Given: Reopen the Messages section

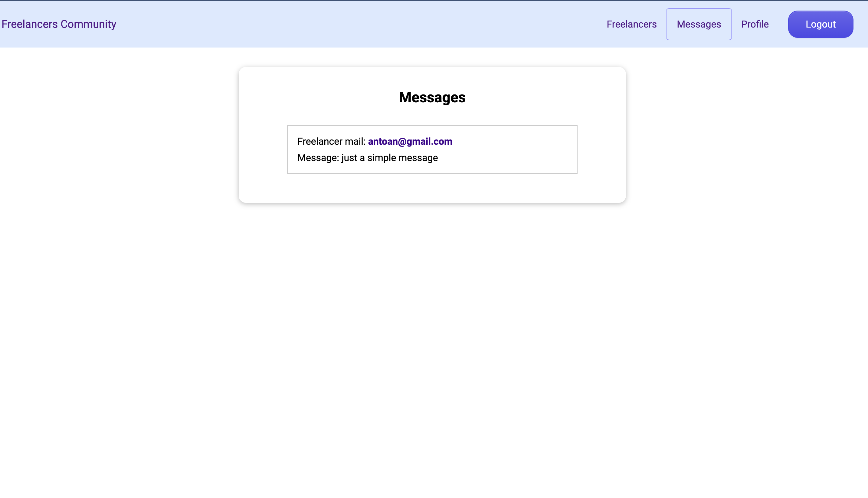Looking at the screenshot, I should (x=699, y=24).
